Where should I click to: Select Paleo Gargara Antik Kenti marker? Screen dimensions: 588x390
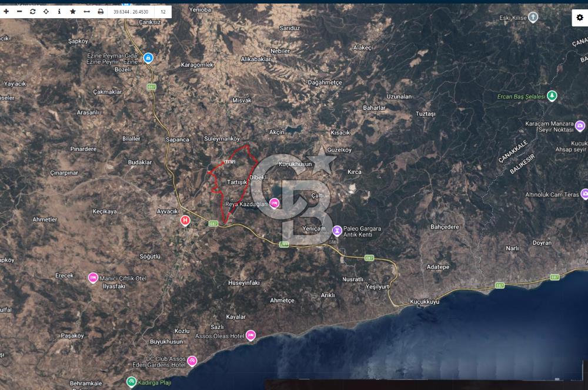click(337, 230)
